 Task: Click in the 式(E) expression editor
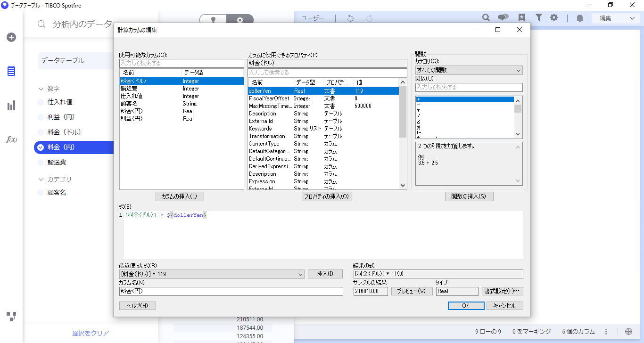pyautogui.click(x=323, y=235)
